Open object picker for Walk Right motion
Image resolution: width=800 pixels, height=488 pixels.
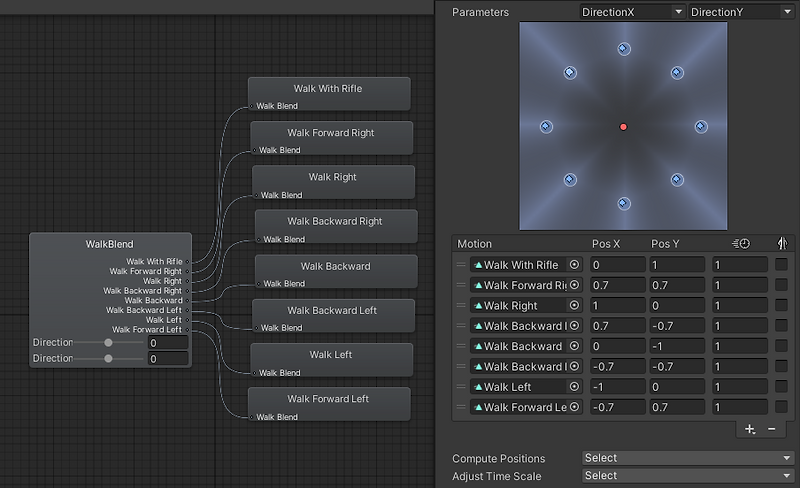point(574,305)
